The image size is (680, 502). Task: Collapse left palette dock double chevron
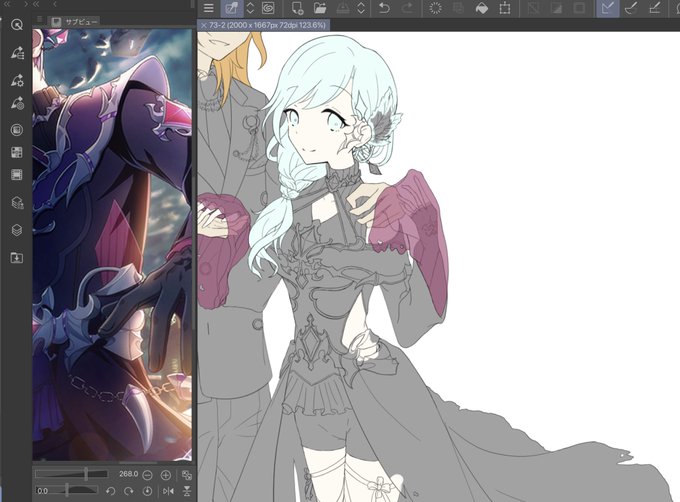pos(7,4)
